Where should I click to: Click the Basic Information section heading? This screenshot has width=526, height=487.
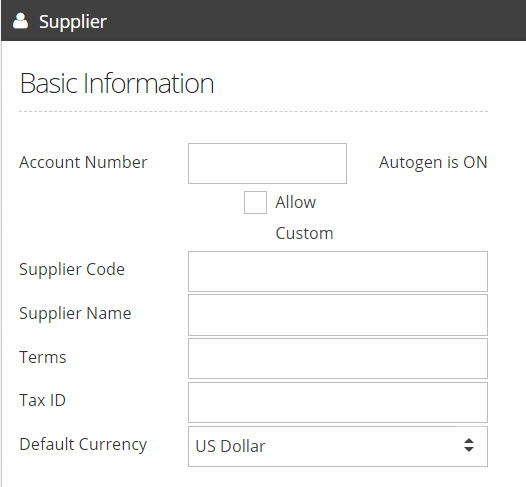(x=117, y=83)
